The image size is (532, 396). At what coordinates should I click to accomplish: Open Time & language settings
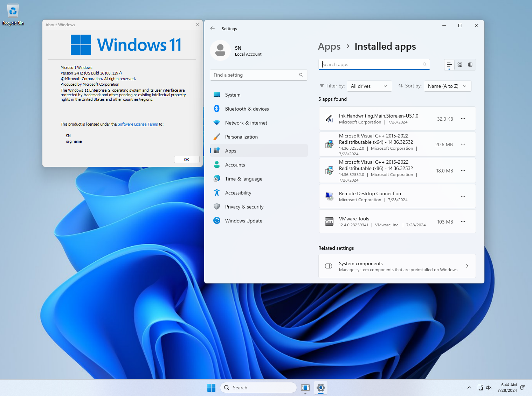259,179
